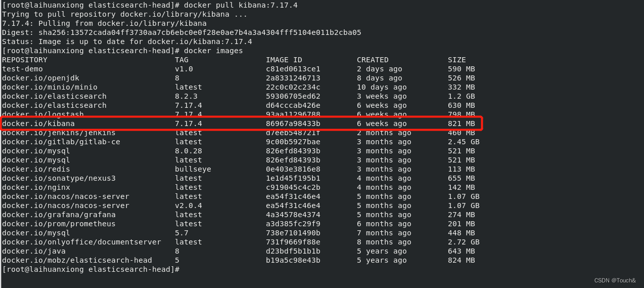Click the '201 MB' size value
The width and height of the screenshot is (644, 288).
pyautogui.click(x=462, y=224)
